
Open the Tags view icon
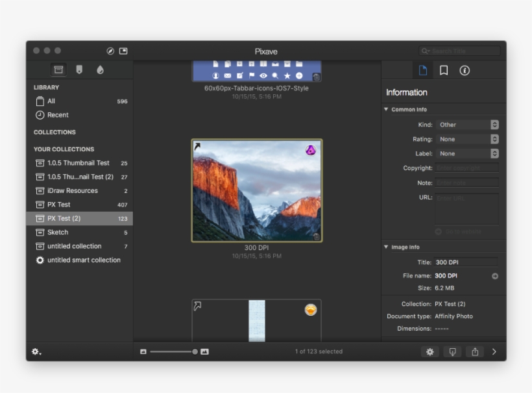click(79, 70)
